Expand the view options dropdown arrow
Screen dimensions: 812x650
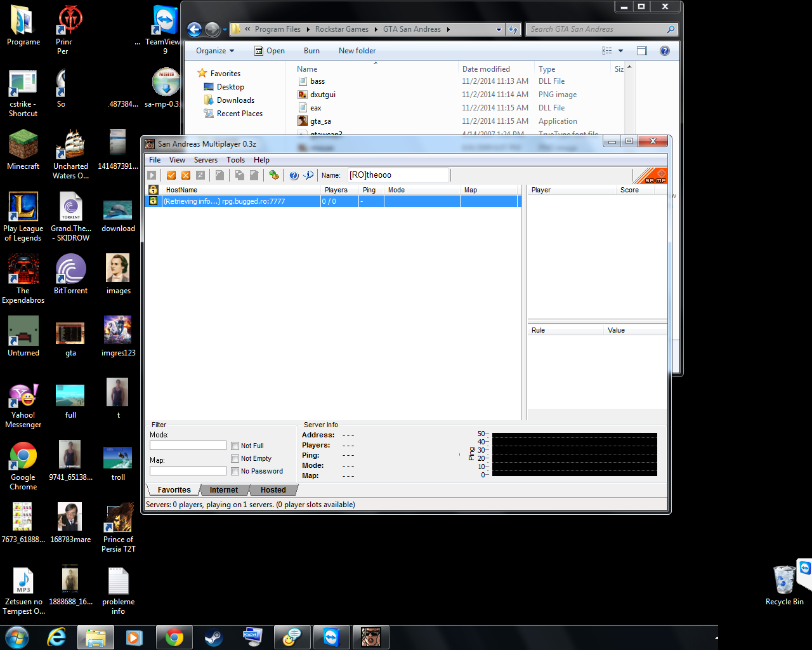click(620, 51)
